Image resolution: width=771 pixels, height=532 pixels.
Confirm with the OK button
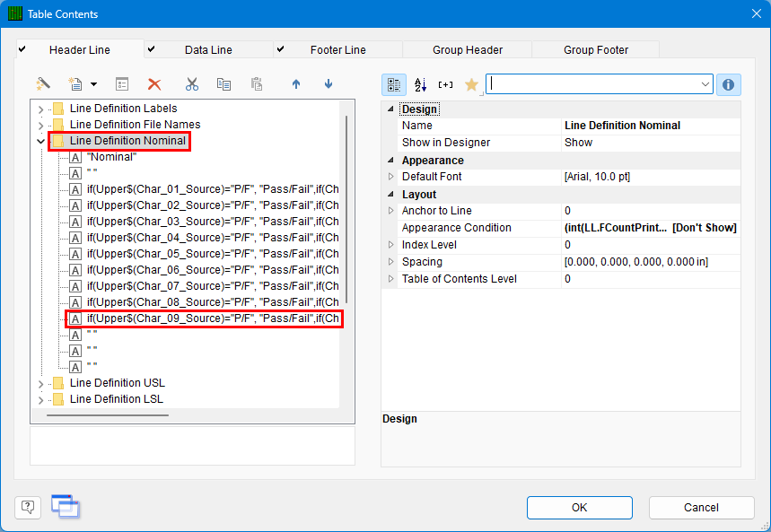[x=579, y=508]
